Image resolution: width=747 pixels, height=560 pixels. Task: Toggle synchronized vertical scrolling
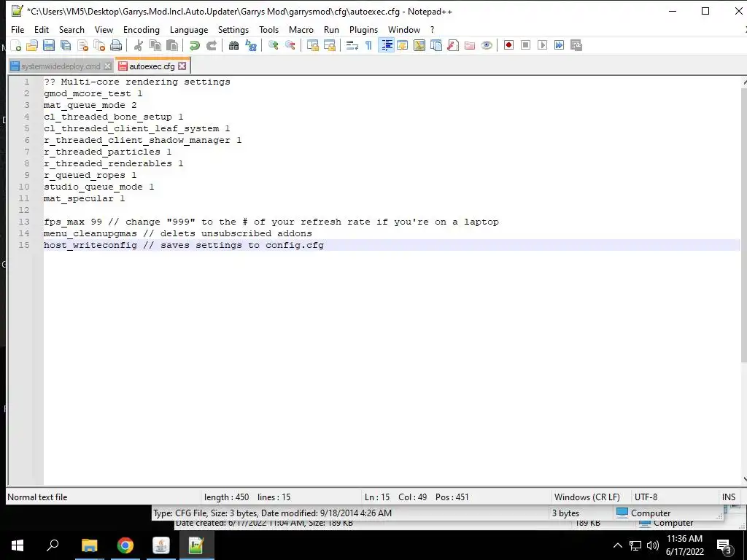pyautogui.click(x=312, y=45)
